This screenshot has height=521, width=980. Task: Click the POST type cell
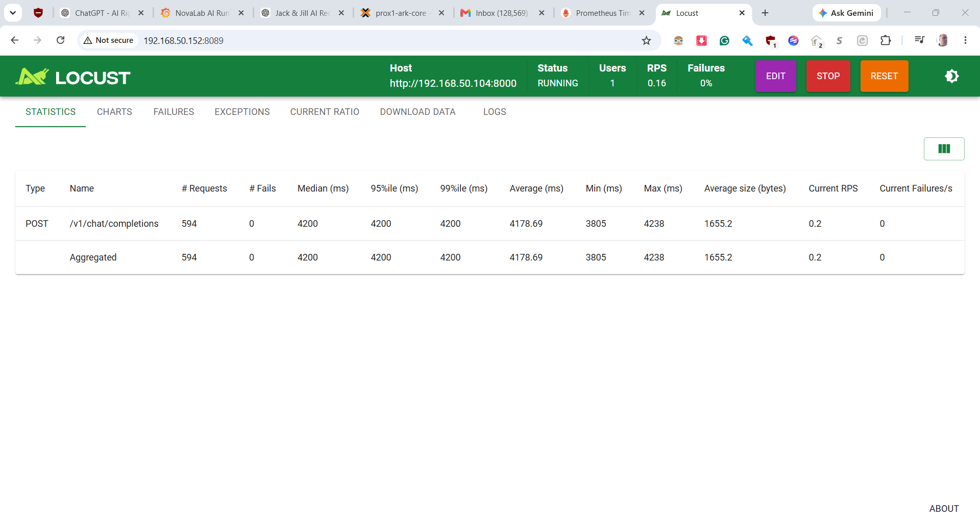point(37,224)
